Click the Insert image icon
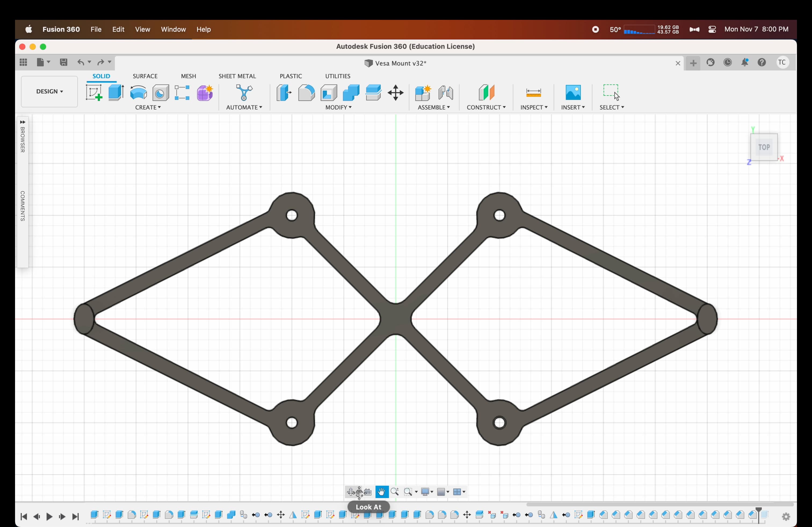 coord(573,93)
